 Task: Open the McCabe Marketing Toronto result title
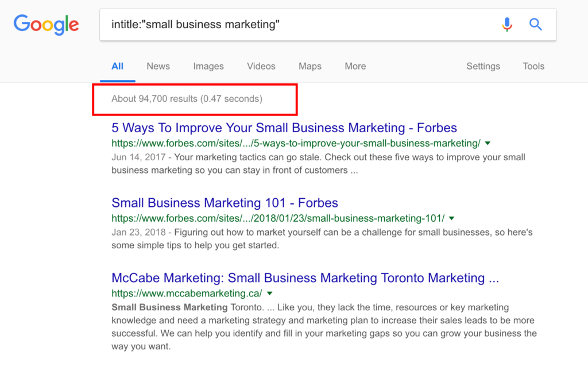305,278
